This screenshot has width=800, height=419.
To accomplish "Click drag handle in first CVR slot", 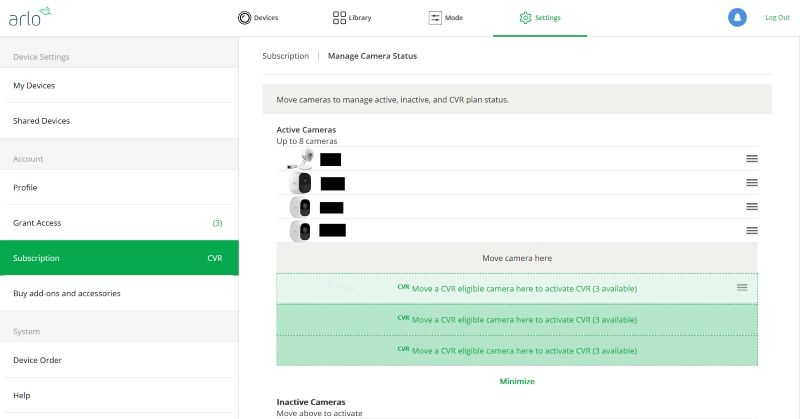I will pos(742,288).
